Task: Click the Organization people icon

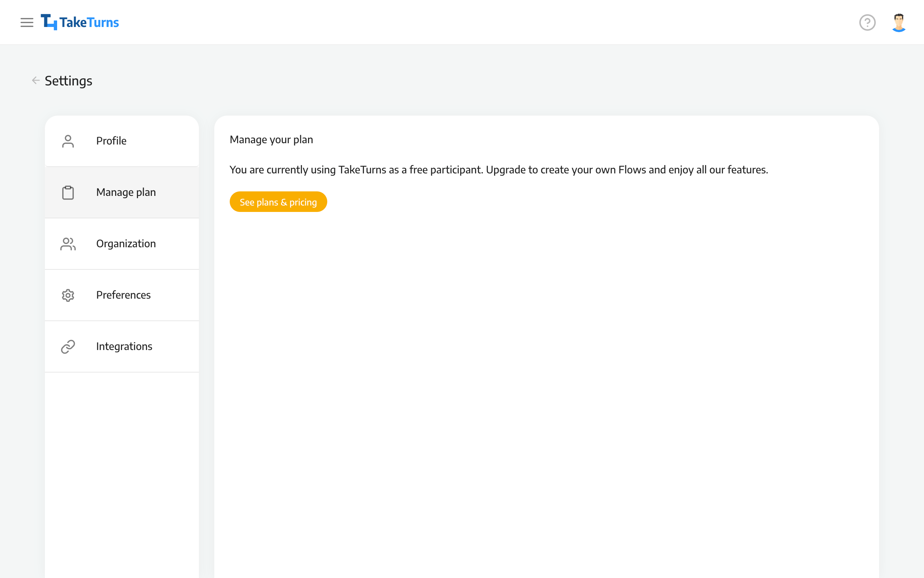Action: coord(68,244)
